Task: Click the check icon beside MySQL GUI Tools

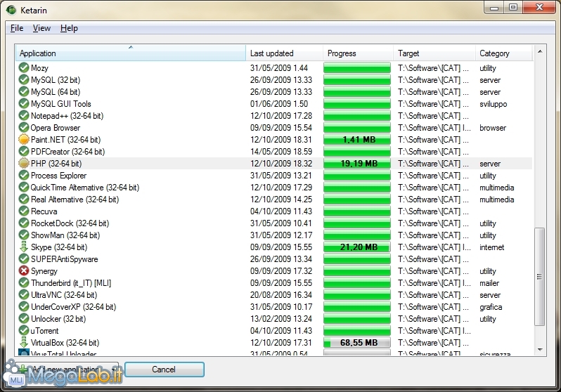Action: [x=24, y=104]
